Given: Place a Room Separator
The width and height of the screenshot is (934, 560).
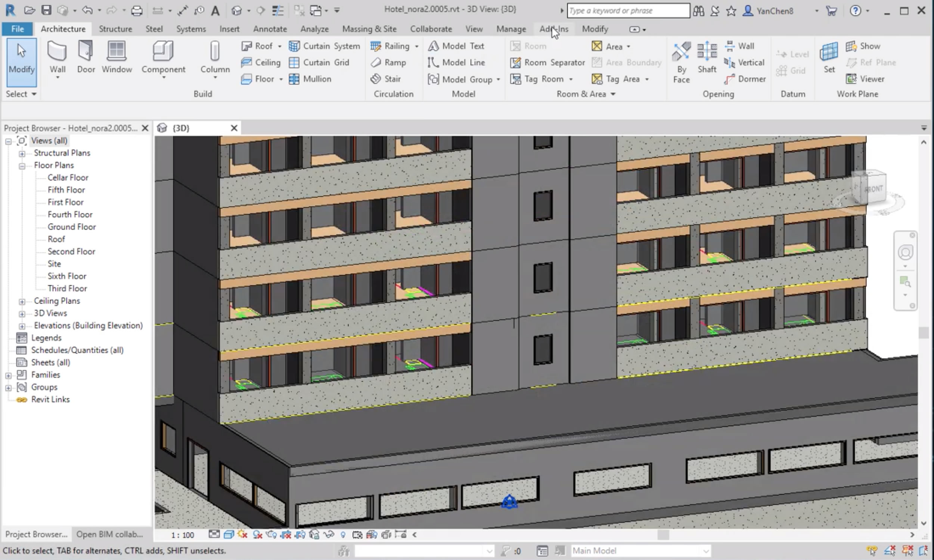Looking at the screenshot, I should [x=547, y=62].
